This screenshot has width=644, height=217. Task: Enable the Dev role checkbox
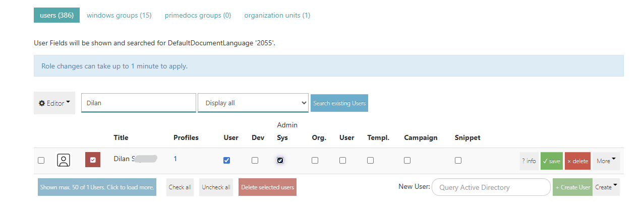click(255, 160)
